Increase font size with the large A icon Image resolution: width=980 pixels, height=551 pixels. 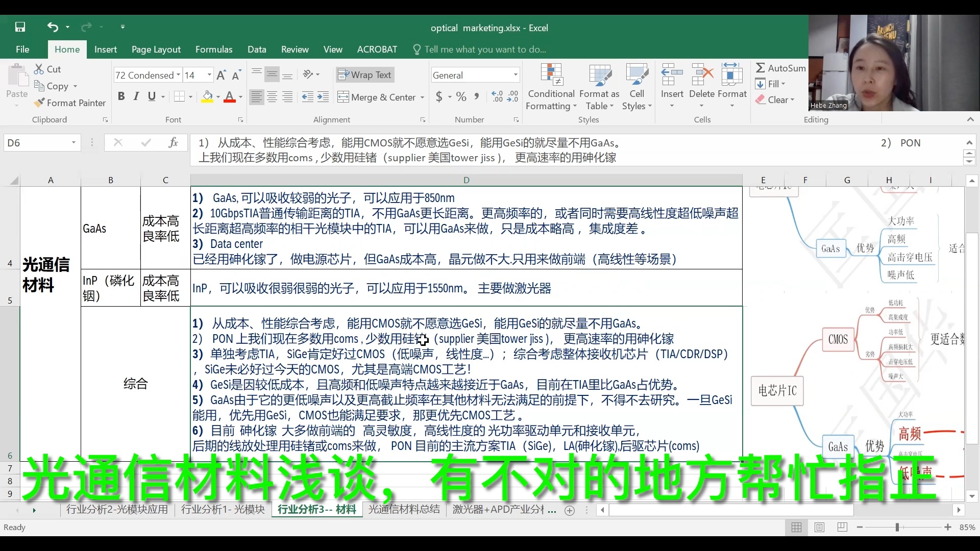221,75
